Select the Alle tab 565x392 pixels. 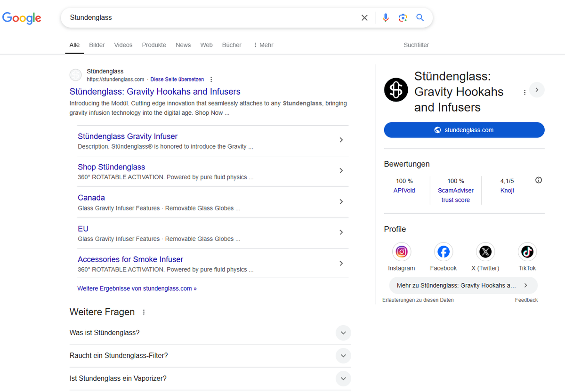[74, 45]
